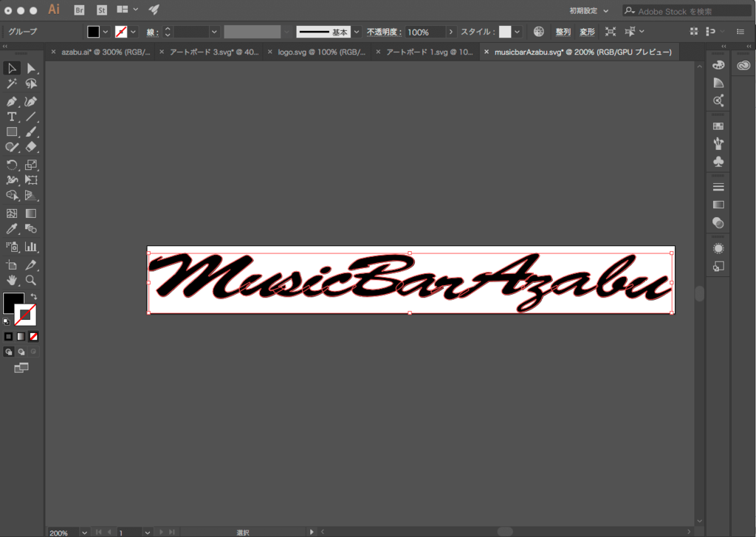Select the Column Graph tool
The height and width of the screenshot is (537, 756).
click(x=31, y=247)
